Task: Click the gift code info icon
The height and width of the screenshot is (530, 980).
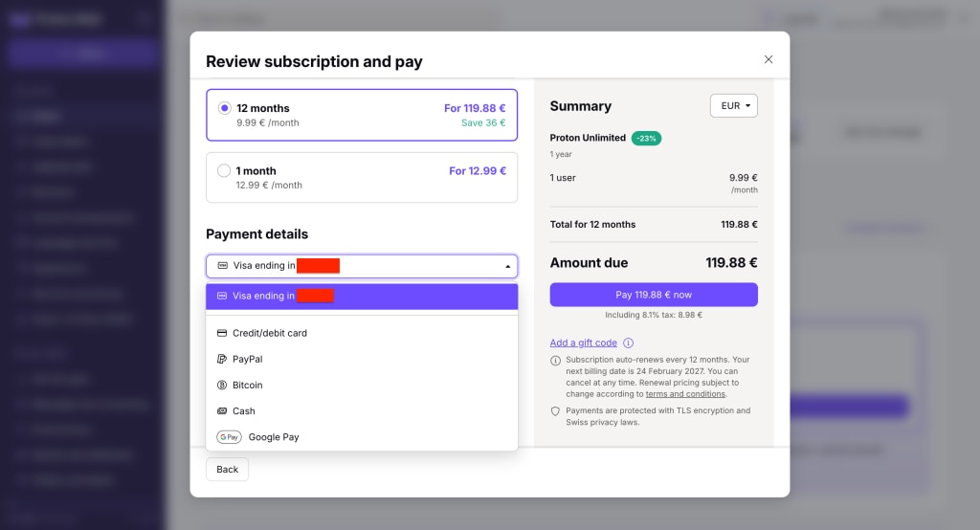Action: pos(628,343)
